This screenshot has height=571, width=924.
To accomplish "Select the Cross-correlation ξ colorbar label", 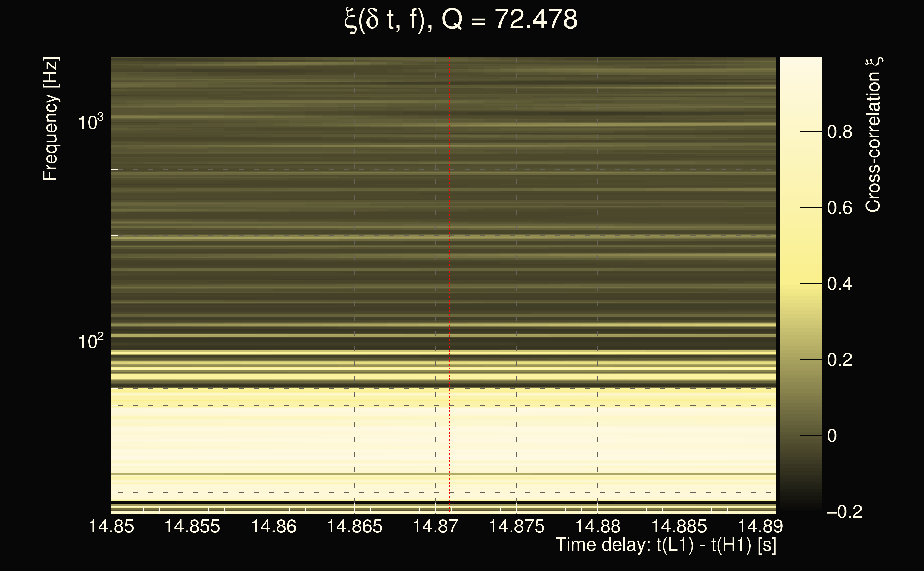I will (873, 135).
